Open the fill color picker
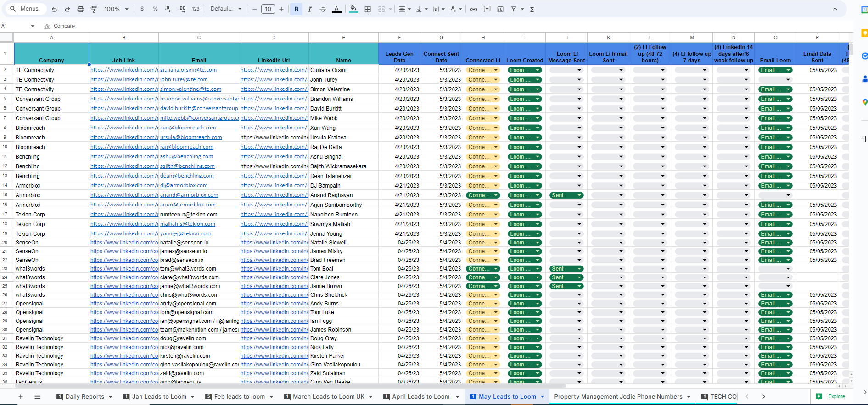Image resolution: width=868 pixels, height=405 pixels. pyautogui.click(x=353, y=9)
